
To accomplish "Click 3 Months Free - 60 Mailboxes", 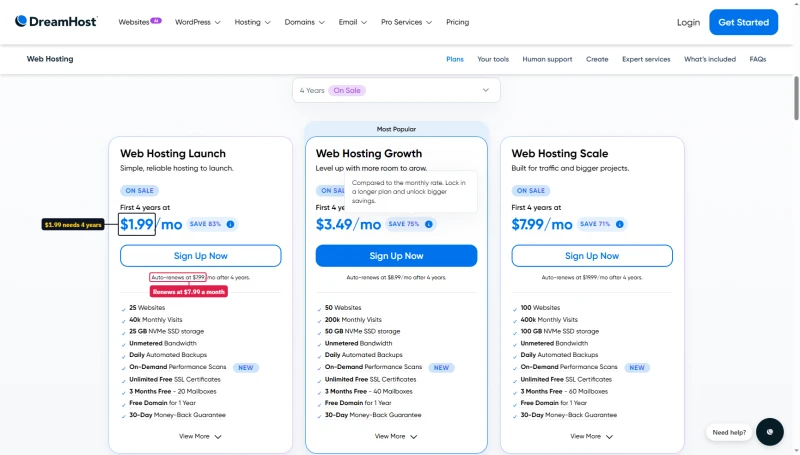I will click(564, 392).
